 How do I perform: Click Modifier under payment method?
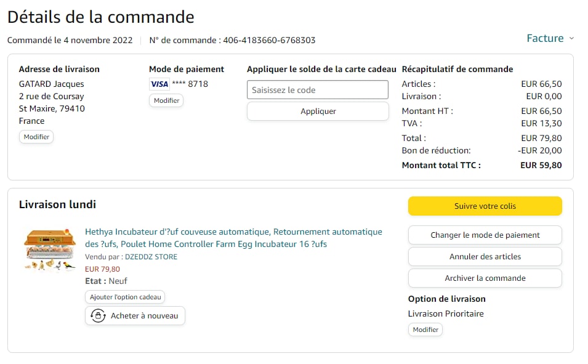[166, 100]
